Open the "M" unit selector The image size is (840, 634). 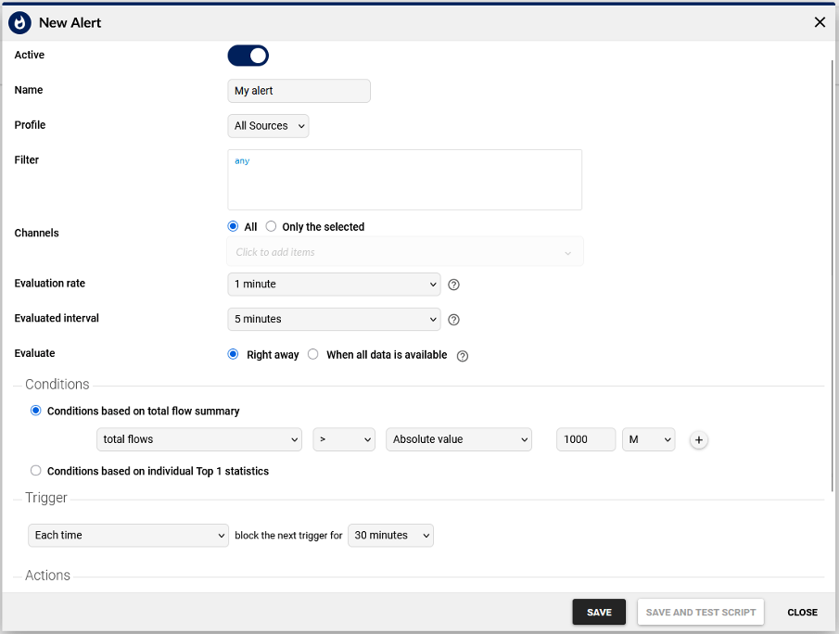tap(648, 439)
